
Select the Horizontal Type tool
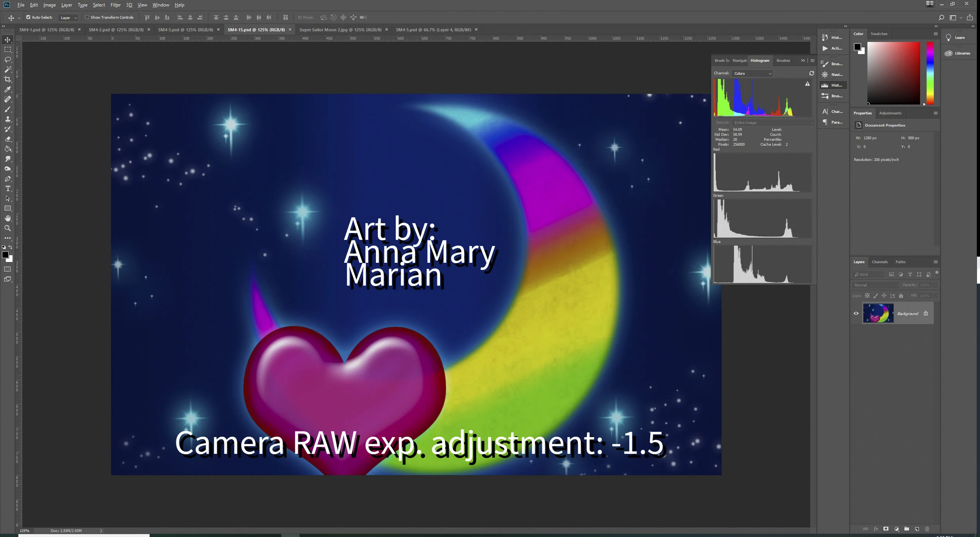(x=7, y=189)
